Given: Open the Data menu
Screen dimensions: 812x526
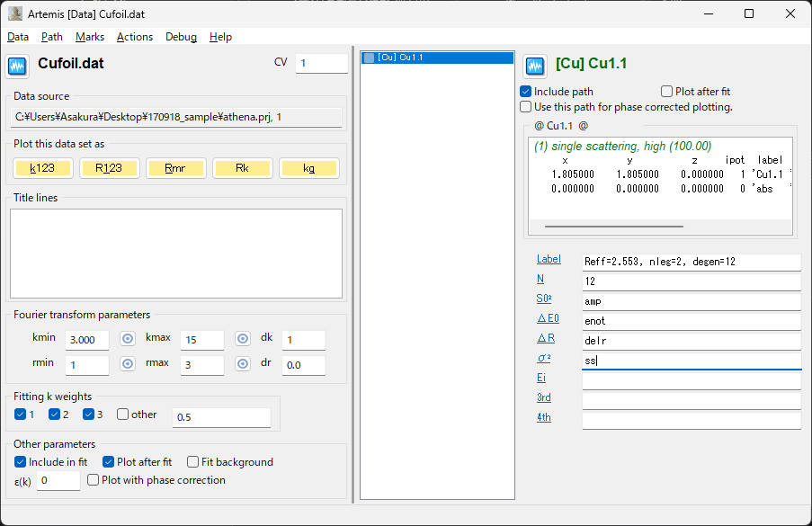Looking at the screenshot, I should pos(18,37).
